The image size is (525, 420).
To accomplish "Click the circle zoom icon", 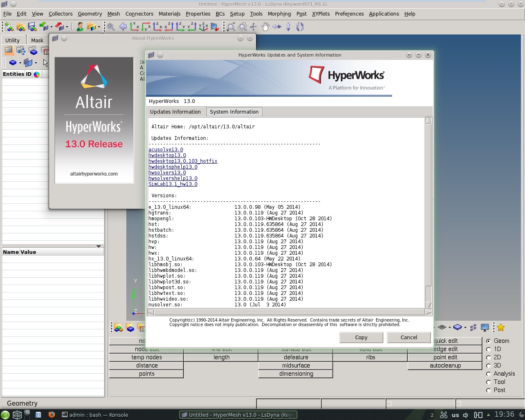I will (242, 27).
